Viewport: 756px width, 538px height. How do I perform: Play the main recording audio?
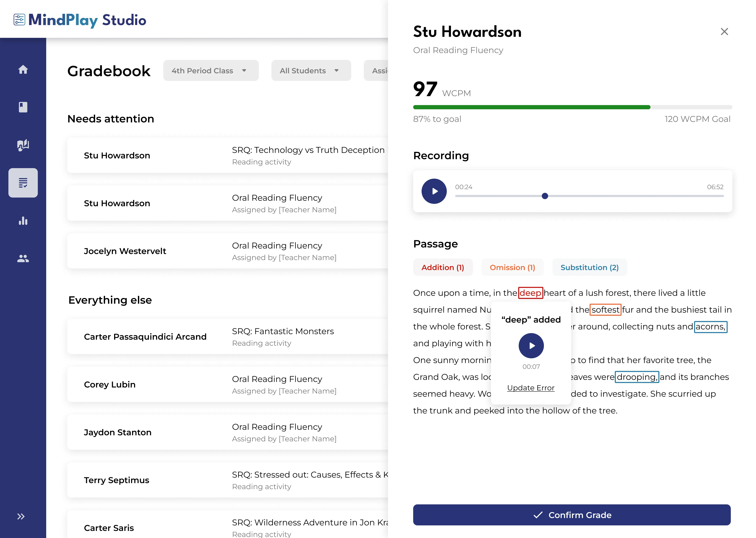434,191
